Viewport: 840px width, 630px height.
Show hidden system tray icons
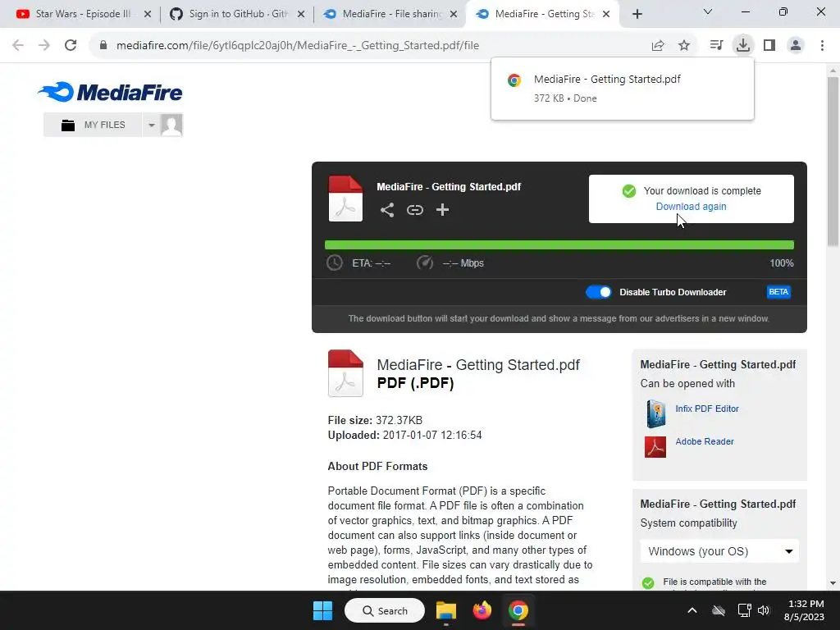pyautogui.click(x=692, y=610)
